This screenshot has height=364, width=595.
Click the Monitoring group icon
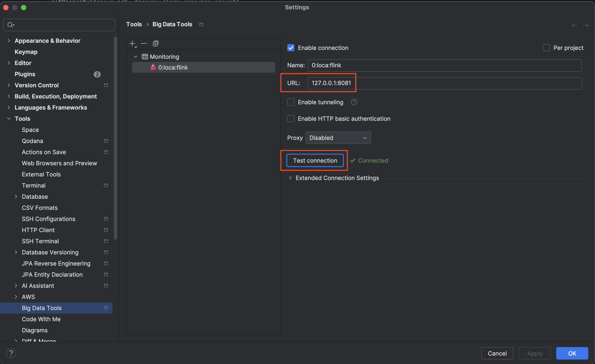tap(145, 56)
